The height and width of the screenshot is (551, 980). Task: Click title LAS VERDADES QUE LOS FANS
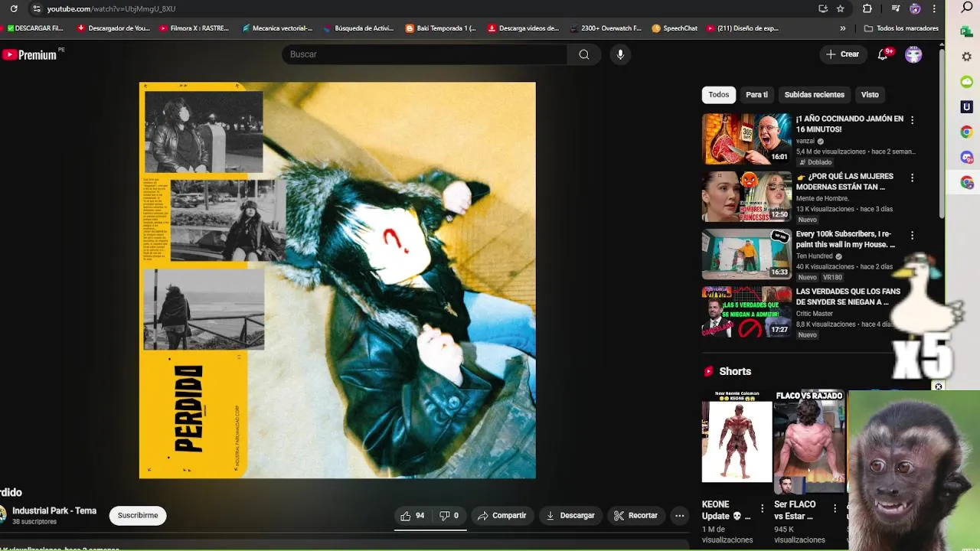pyautogui.click(x=848, y=297)
